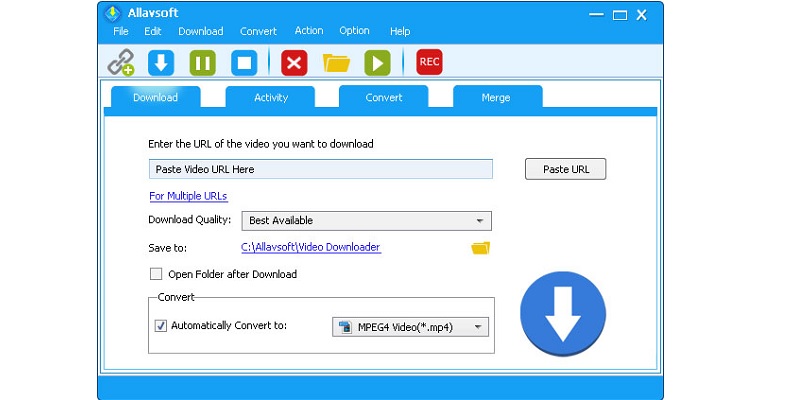Toggle Open Folder after Download checkbox
This screenshot has height=400, width=800.
tap(156, 274)
